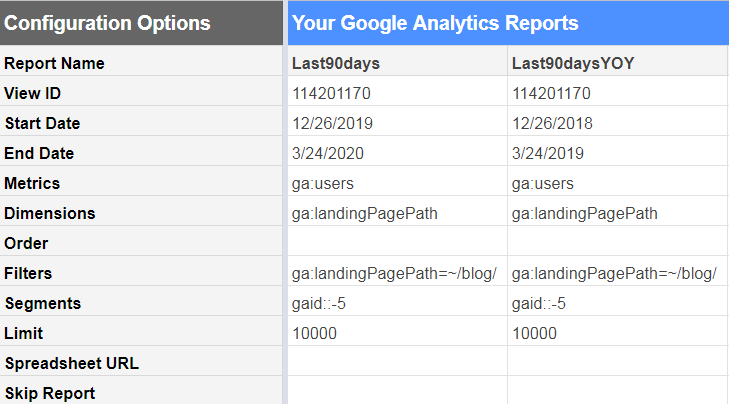Click the Last90daysYOY report name cell
This screenshot has height=404, width=729.
pyautogui.click(x=617, y=63)
